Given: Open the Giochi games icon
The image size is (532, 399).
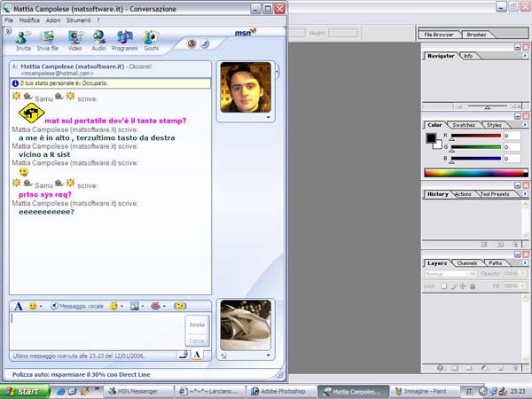Looking at the screenshot, I should click(151, 40).
